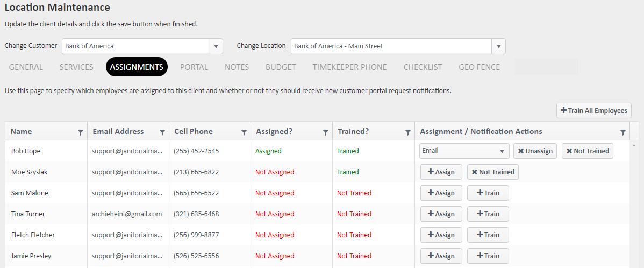The image size is (644, 268).
Task: Expand the Change Location dropdown
Action: (498, 46)
